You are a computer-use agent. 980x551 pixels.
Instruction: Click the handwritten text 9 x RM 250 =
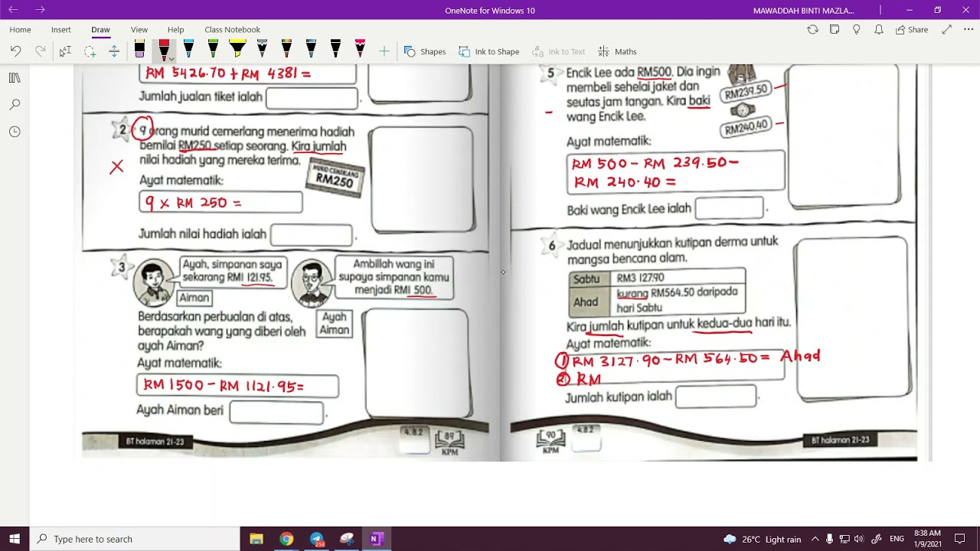193,203
